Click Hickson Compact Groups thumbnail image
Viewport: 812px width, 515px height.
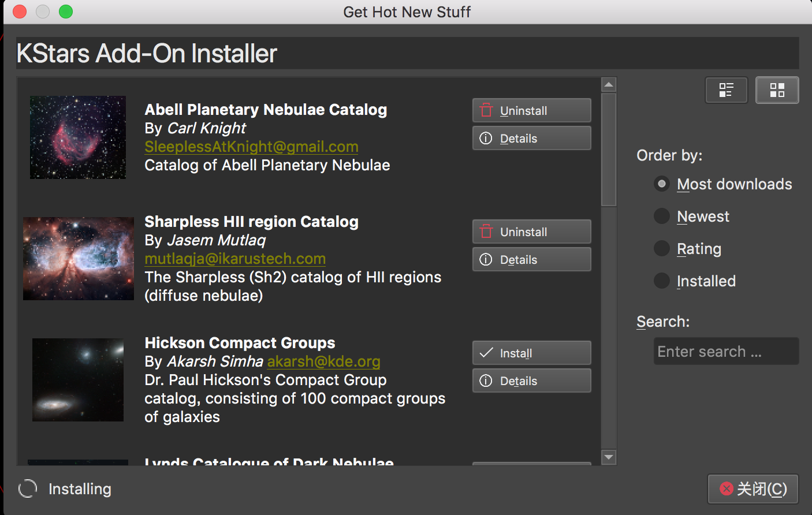[x=78, y=380]
